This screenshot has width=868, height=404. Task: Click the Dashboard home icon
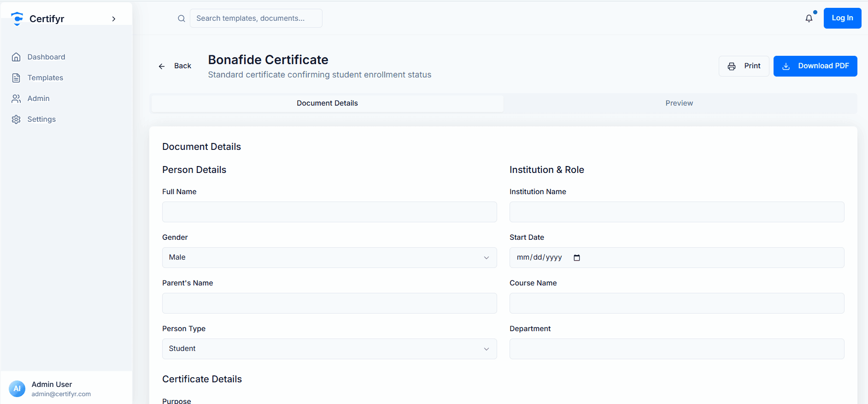pyautogui.click(x=16, y=57)
